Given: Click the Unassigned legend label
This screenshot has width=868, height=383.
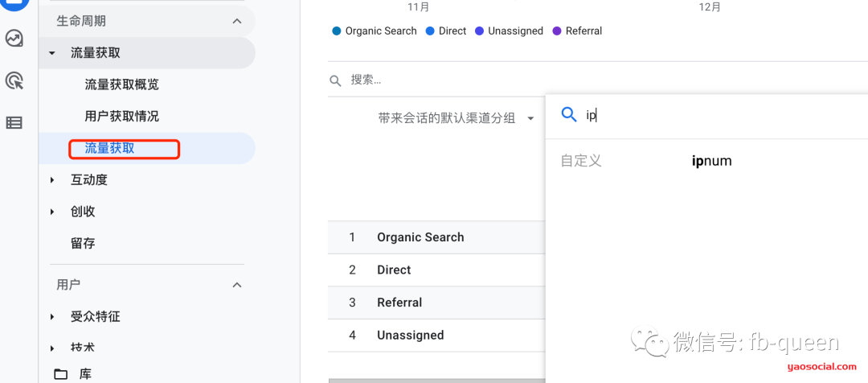Looking at the screenshot, I should tap(515, 31).
